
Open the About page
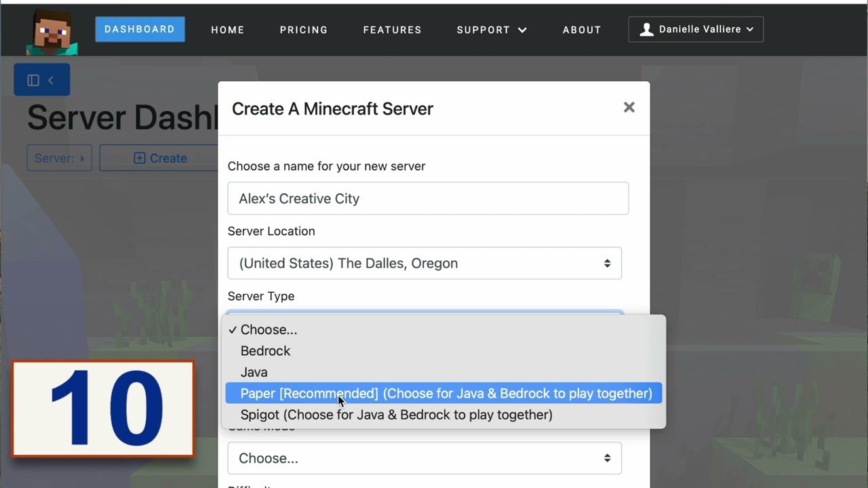pos(582,30)
